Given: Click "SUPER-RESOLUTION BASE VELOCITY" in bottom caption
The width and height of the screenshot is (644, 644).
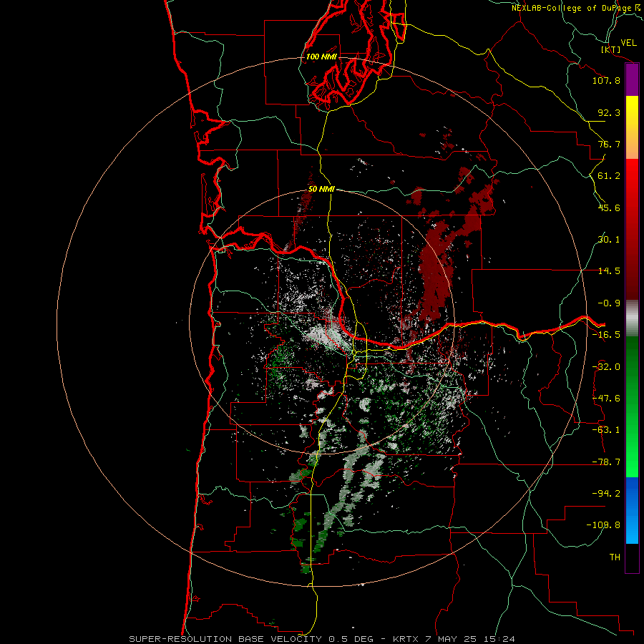Looking at the screenshot, I should click(x=225, y=639).
